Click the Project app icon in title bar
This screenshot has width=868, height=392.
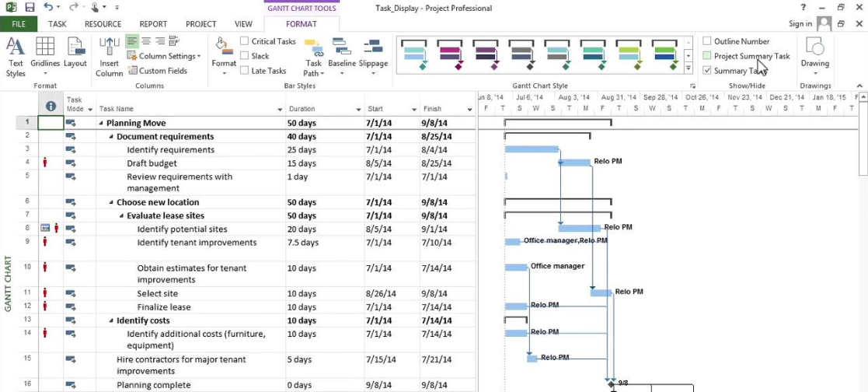(x=11, y=8)
